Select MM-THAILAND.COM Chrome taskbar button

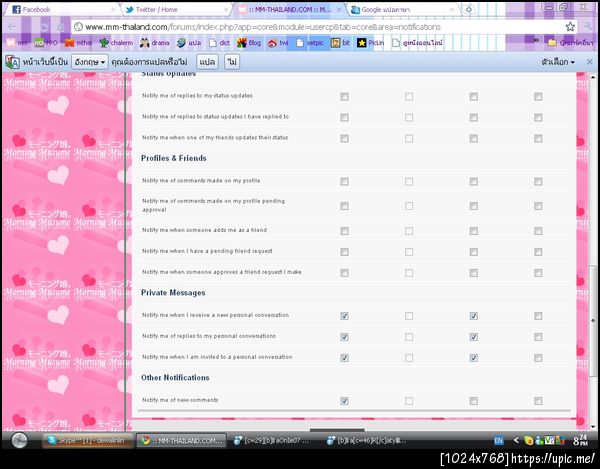point(182,441)
